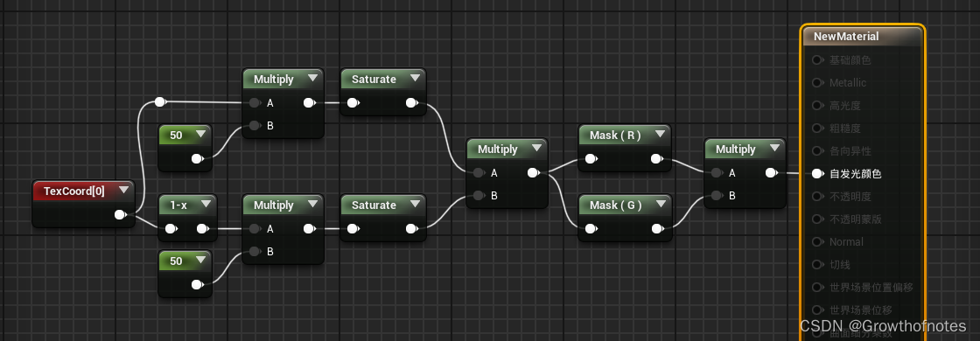Collapse the TexCoord[0] node using its arrow
This screenshot has width=980, height=341.
(123, 191)
